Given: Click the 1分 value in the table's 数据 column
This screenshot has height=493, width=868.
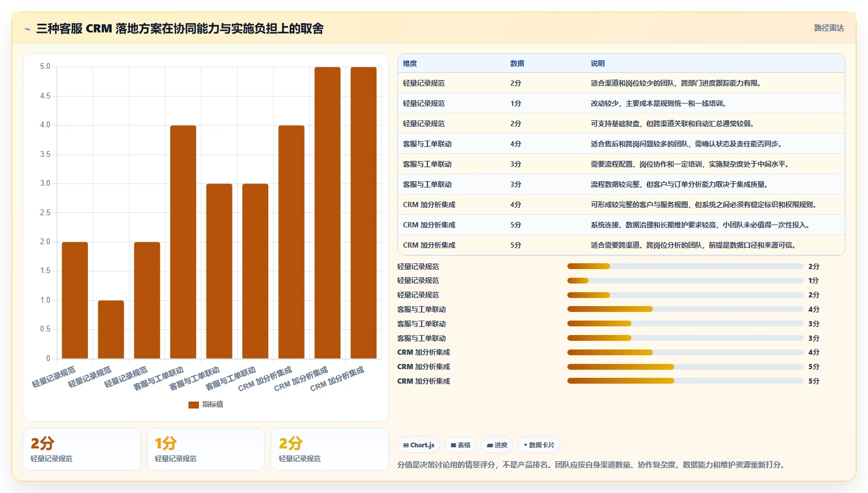Looking at the screenshot, I should tap(516, 104).
